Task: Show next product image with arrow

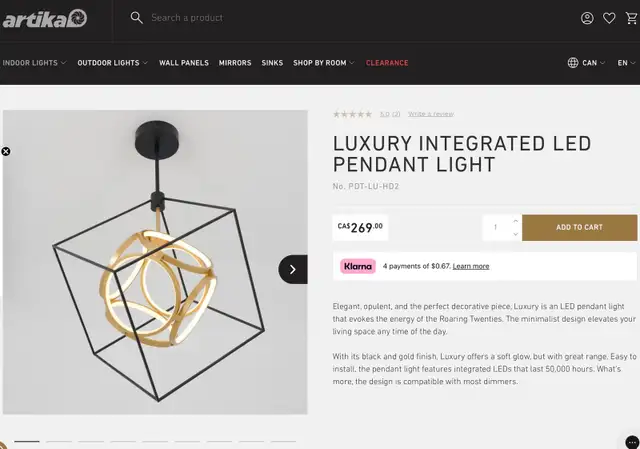Action: [x=292, y=269]
